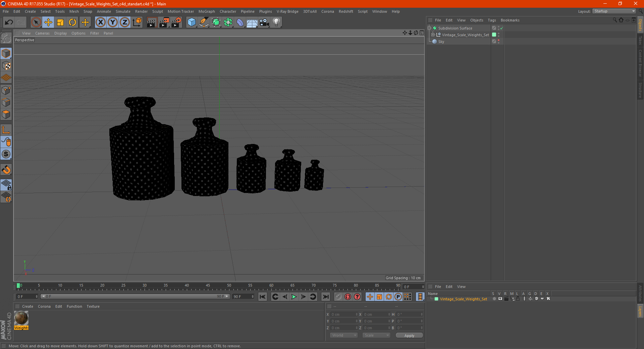Click the start frame 0 F field

tap(27, 297)
